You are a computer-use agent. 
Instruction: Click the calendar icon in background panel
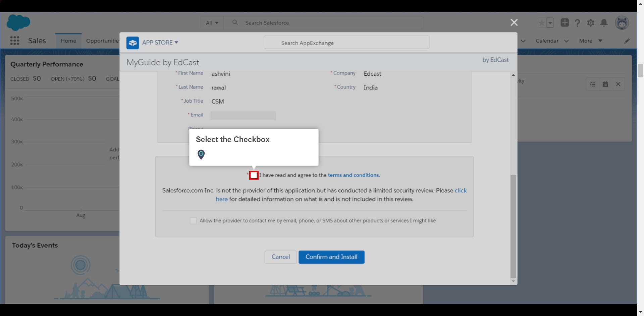605,84
